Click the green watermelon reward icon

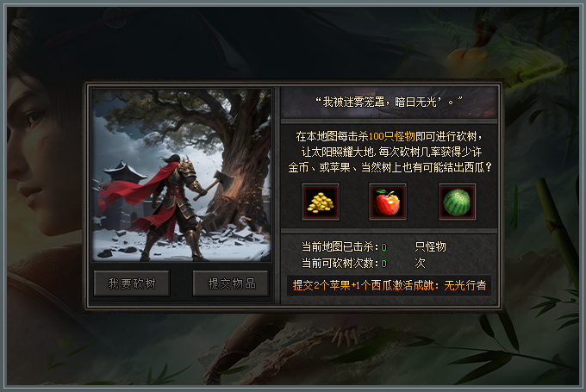coord(457,202)
